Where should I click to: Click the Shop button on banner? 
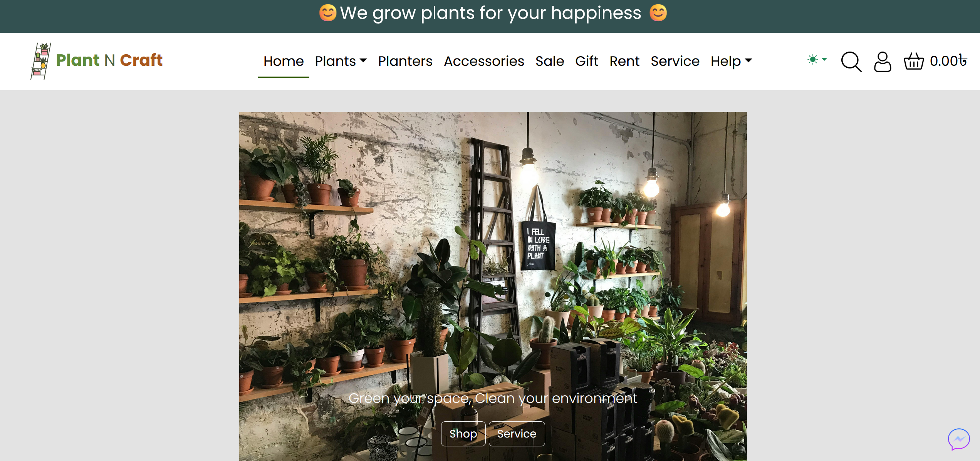(463, 434)
